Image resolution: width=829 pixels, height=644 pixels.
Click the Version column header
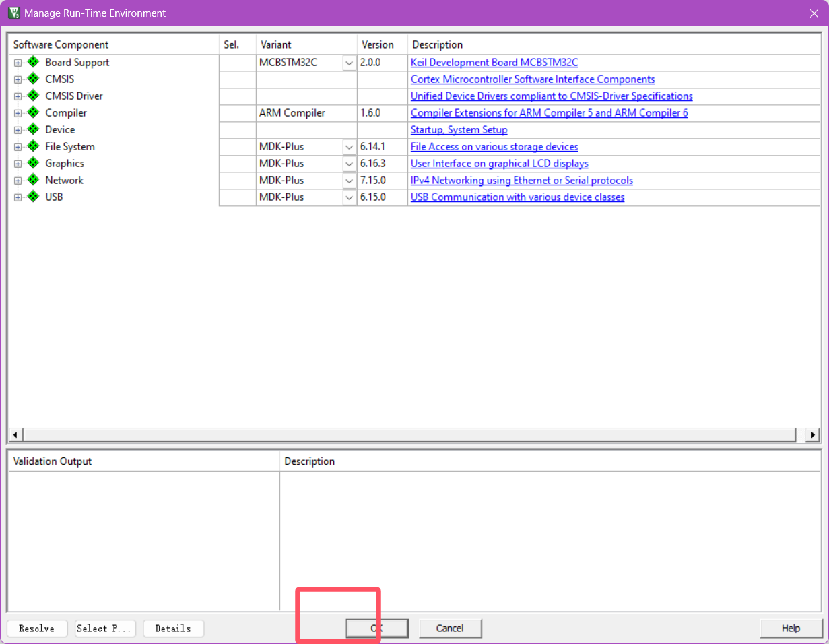click(x=383, y=44)
